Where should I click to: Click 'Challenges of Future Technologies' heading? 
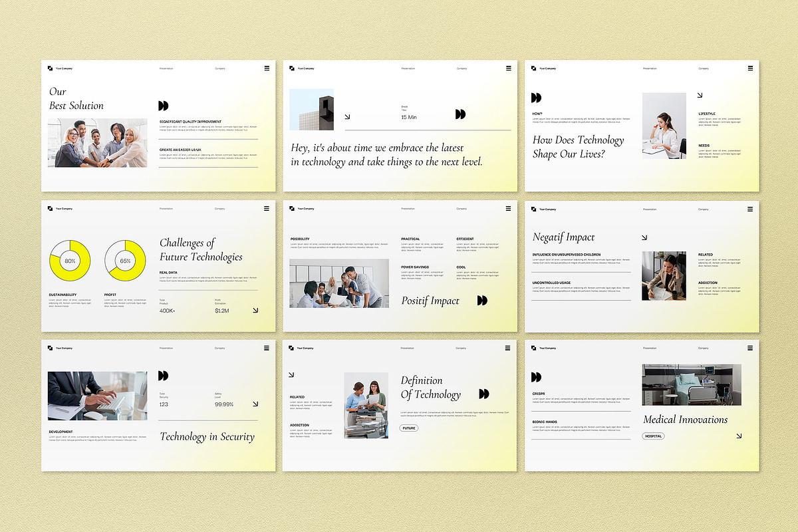pyautogui.click(x=201, y=250)
